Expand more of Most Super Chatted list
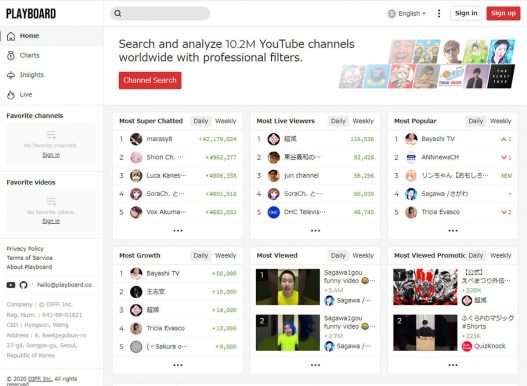Viewport: 527px width, 386px height. [178, 231]
